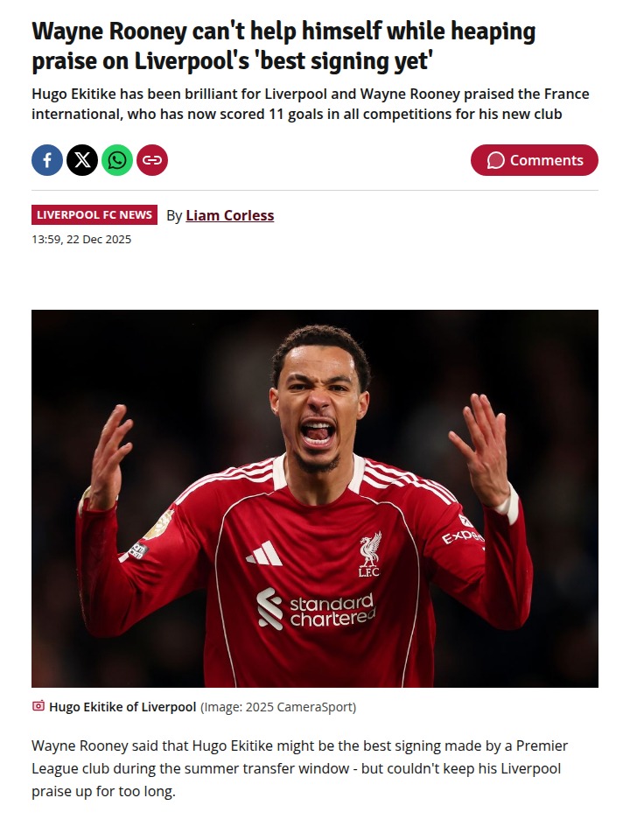Click the caption 'Hugo Ekitike of Liverpool'
630x840 pixels.
(122, 707)
